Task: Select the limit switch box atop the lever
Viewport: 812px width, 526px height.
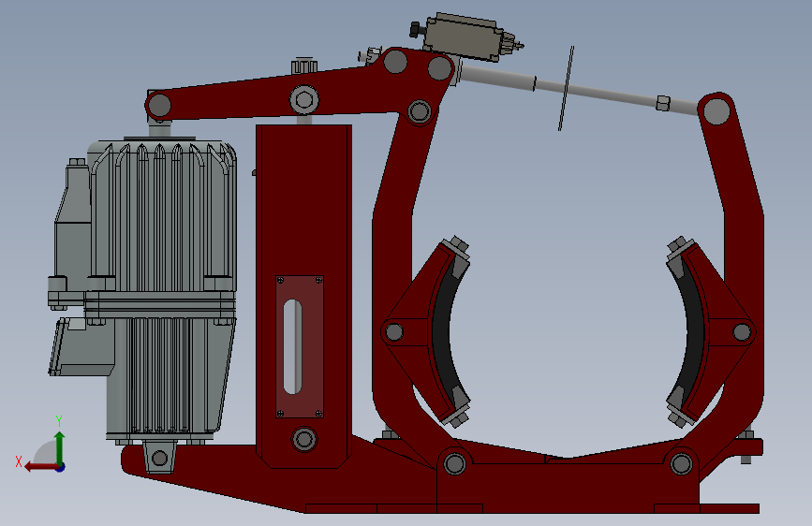Action: (x=463, y=37)
